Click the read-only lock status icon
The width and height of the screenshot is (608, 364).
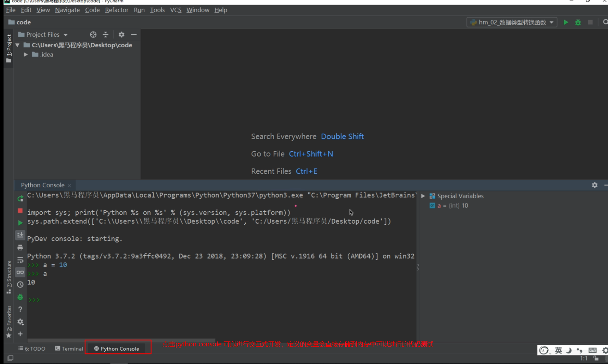tap(596, 358)
